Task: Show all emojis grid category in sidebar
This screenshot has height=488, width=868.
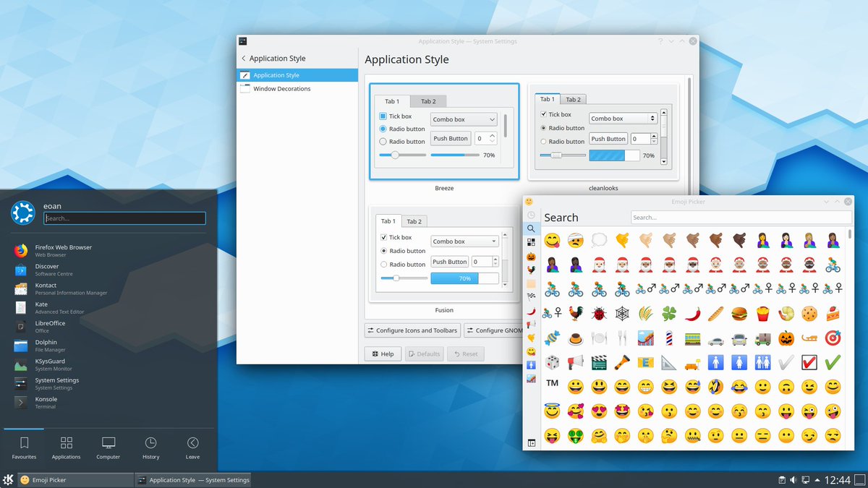Action: [x=531, y=242]
